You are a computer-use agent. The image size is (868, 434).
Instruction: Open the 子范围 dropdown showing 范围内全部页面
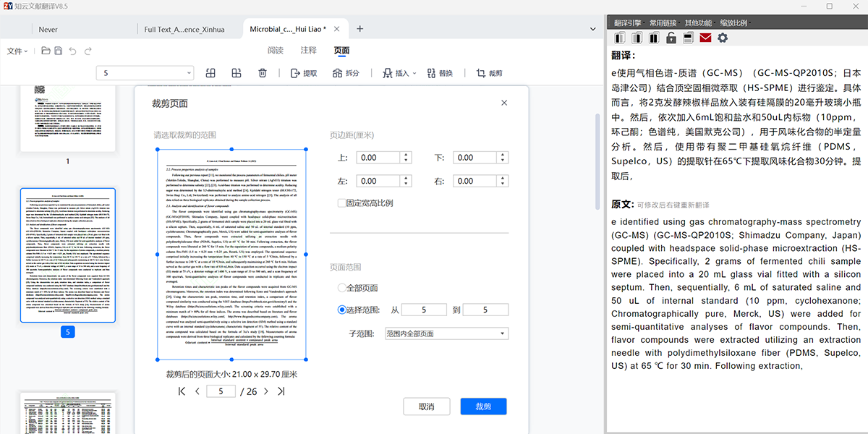(446, 333)
